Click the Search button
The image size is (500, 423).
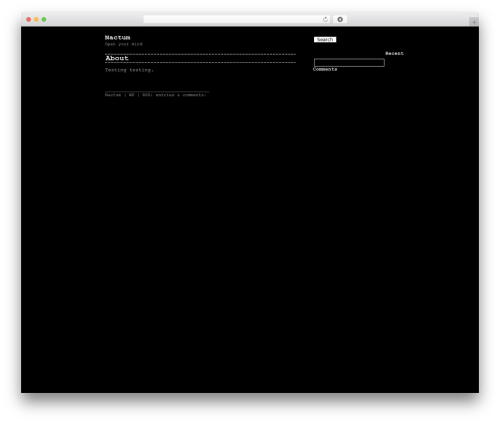pos(325,39)
